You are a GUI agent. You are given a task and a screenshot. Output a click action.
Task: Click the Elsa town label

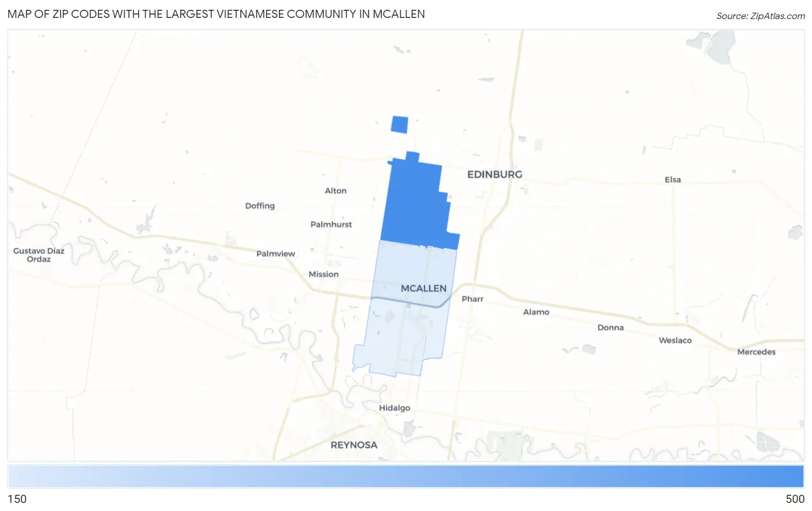point(673,180)
